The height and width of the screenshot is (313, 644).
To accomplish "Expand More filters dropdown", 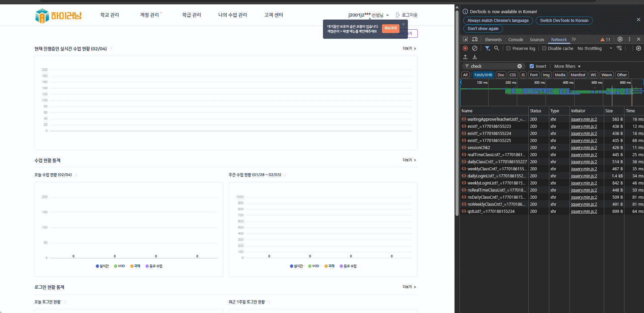I will click(567, 66).
